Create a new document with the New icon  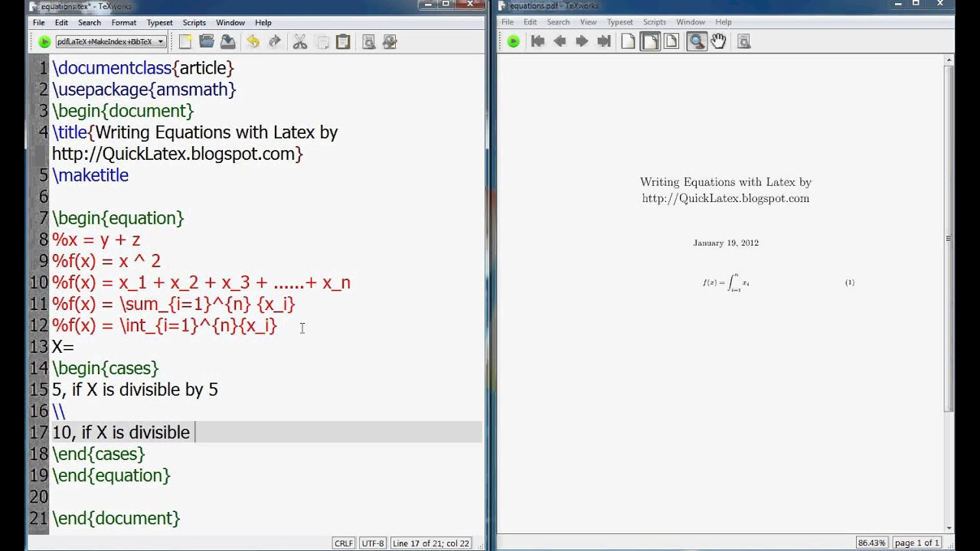coord(185,41)
